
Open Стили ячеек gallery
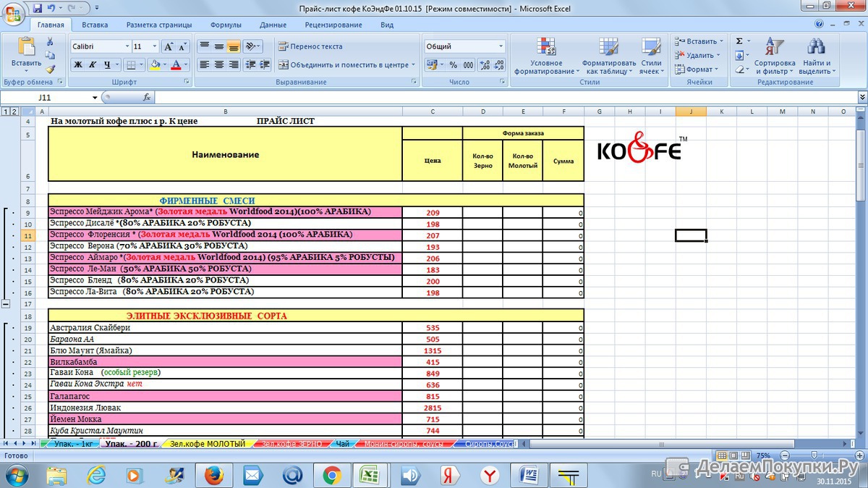point(650,56)
